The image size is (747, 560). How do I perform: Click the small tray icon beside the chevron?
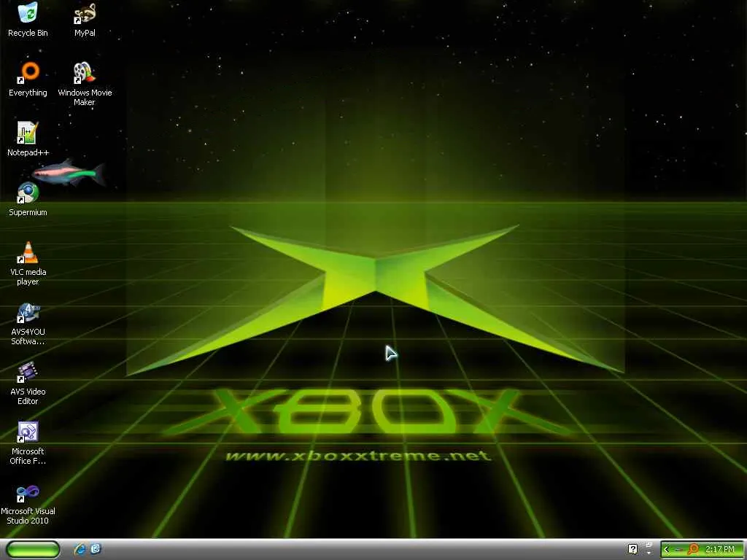[x=679, y=550]
